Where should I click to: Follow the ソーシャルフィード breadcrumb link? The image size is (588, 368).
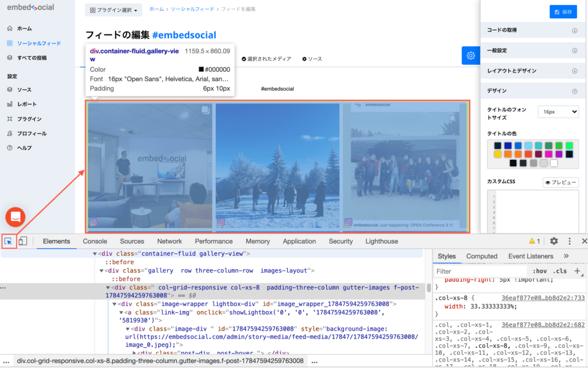192,9
